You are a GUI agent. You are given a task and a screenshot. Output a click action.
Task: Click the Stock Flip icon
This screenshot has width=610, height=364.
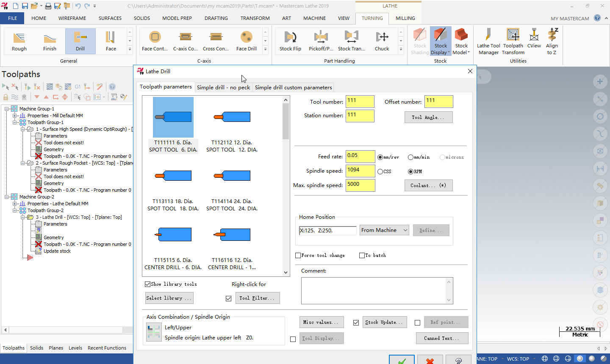coord(291,41)
